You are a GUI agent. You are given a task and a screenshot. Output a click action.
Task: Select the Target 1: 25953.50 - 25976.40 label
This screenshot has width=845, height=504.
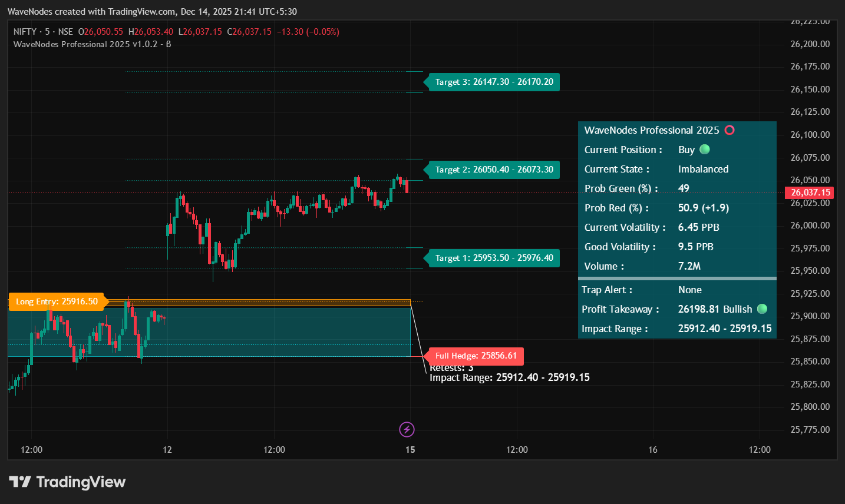pos(493,258)
